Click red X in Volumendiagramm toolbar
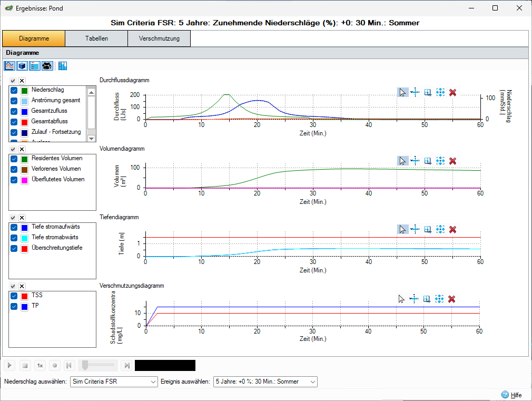 coord(452,161)
